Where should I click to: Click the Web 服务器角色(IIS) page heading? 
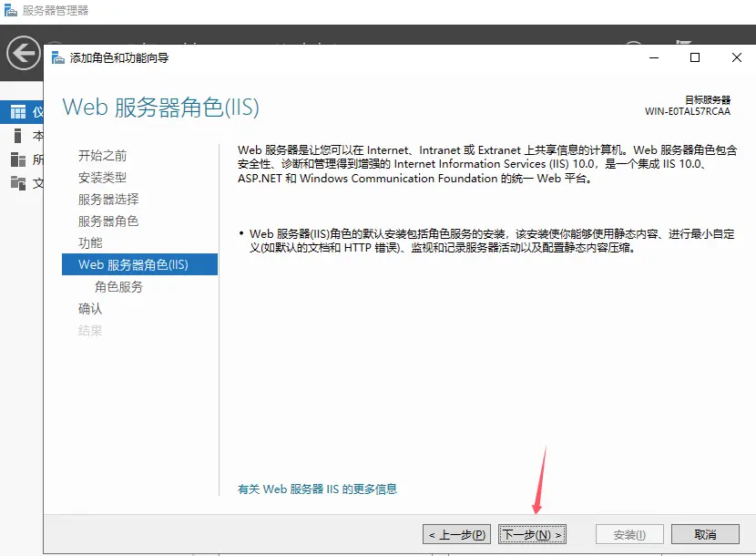pyautogui.click(x=160, y=107)
